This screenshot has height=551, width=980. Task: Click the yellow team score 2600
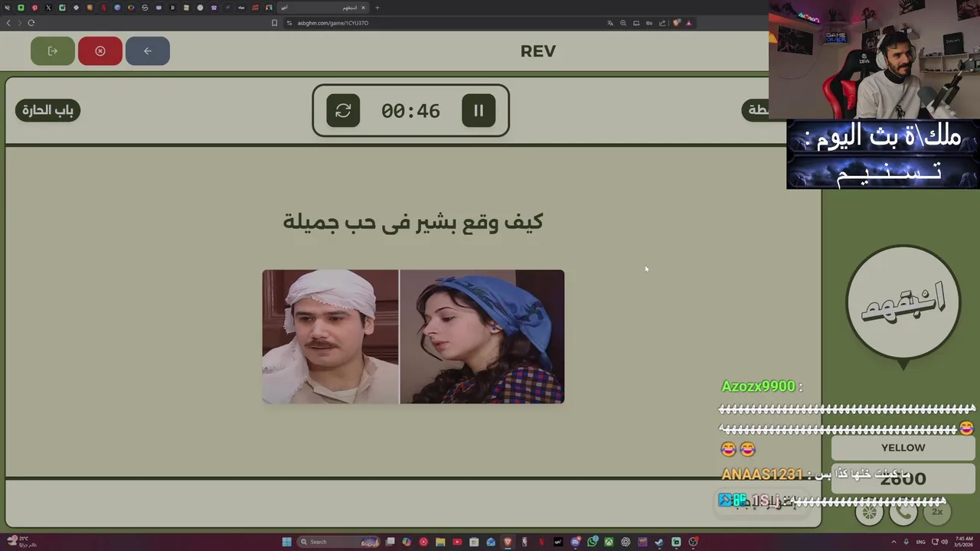click(903, 479)
